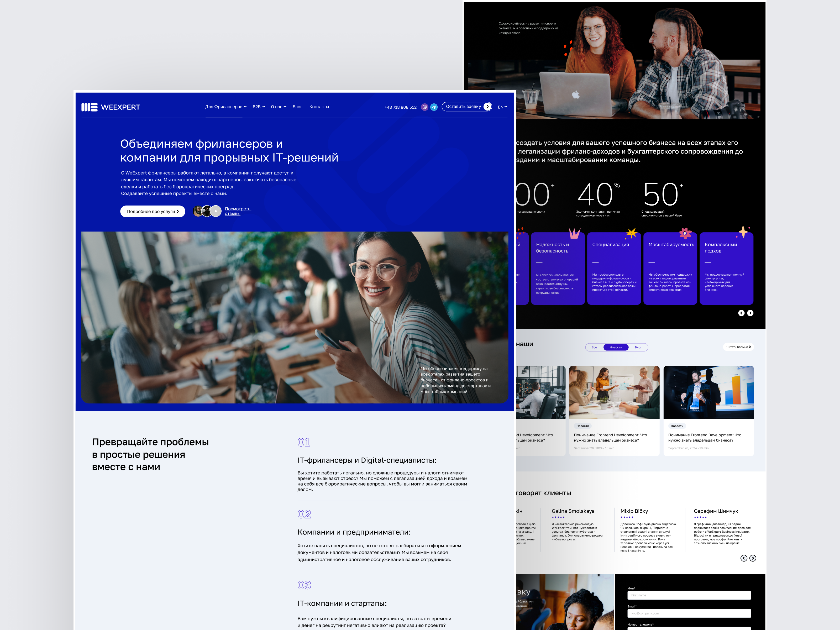Viewport: 840px width, 630px height.
Task: Click the hero photo of smiling woman with glasses
Action: pyautogui.click(x=295, y=317)
